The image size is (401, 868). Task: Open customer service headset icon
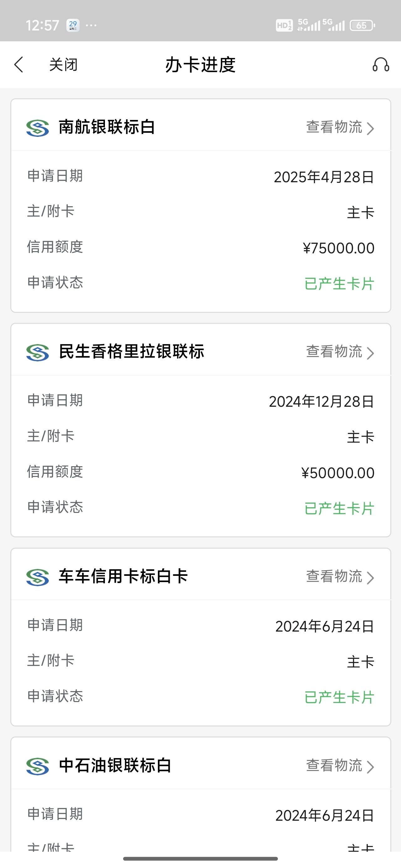click(x=381, y=65)
